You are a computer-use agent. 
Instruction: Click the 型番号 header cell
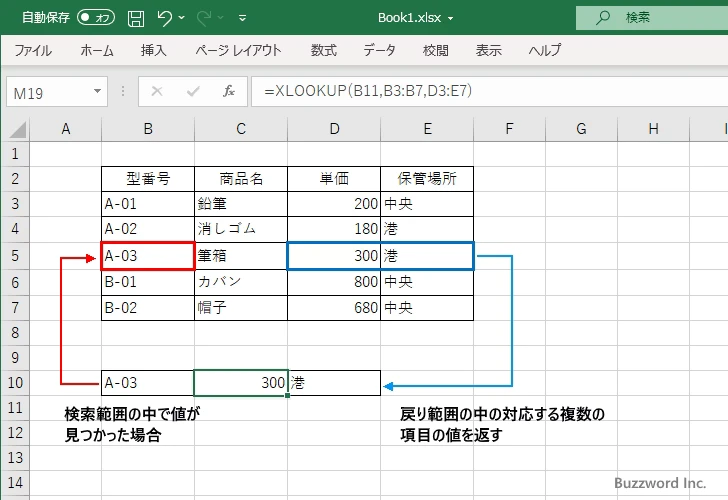pos(148,179)
